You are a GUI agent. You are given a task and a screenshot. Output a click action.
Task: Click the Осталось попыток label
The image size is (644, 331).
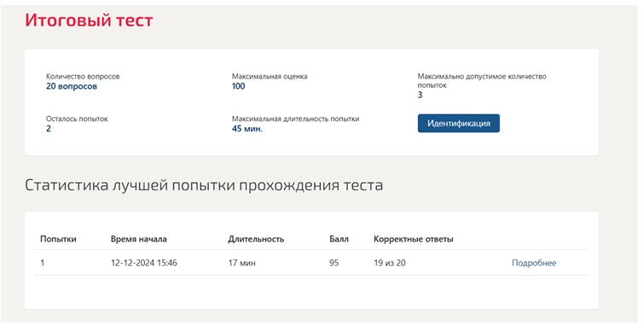(77, 119)
